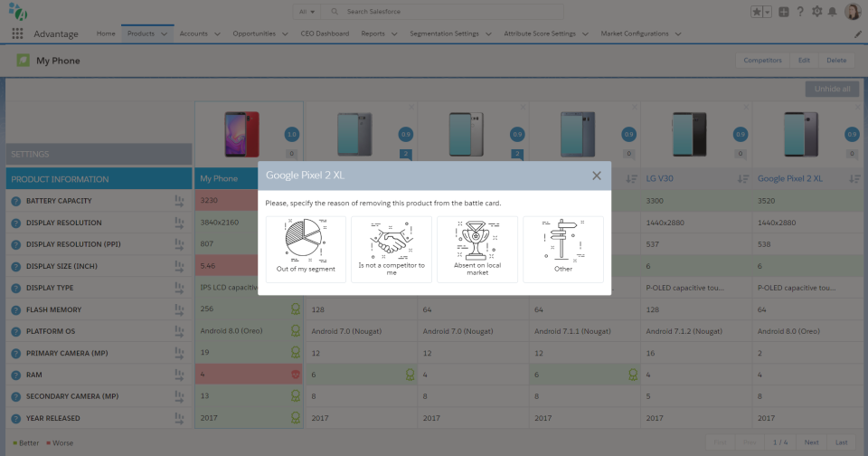This screenshot has height=456, width=868.
Task: Open the Setup gear menu
Action: [816, 12]
